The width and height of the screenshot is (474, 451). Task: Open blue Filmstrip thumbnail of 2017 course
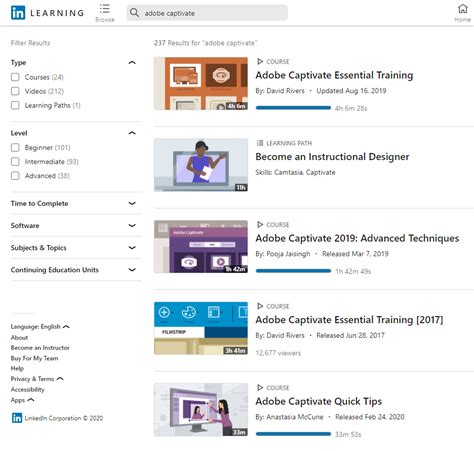click(201, 328)
